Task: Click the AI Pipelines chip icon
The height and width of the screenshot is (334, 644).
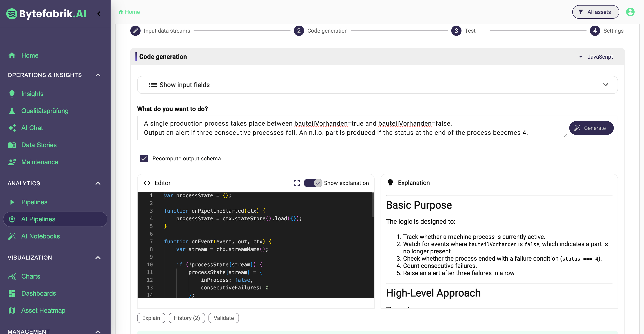Action: pos(12,219)
